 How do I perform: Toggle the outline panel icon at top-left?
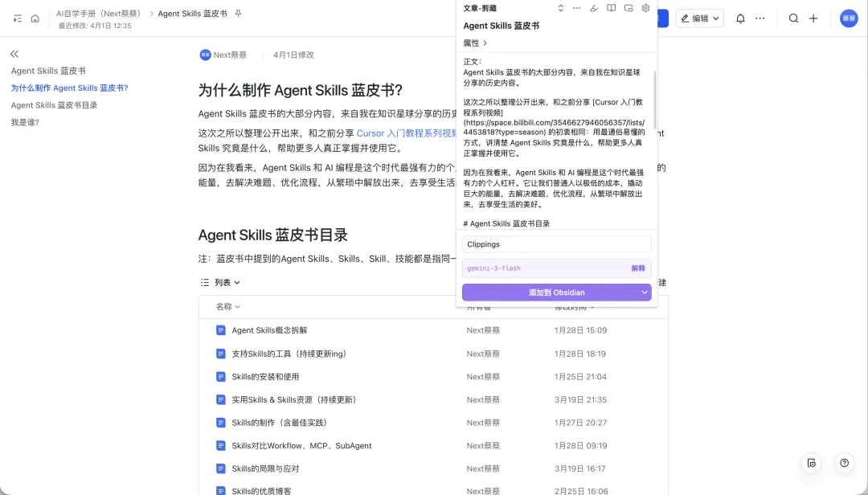[17, 18]
